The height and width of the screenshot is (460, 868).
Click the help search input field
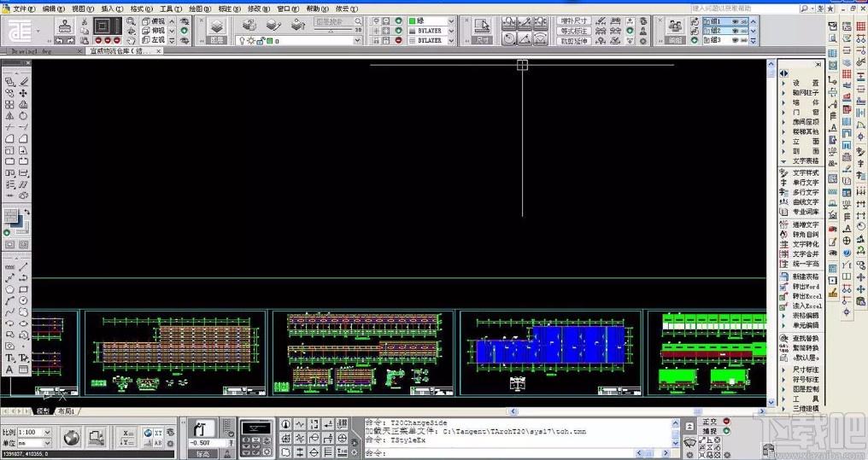[745, 9]
